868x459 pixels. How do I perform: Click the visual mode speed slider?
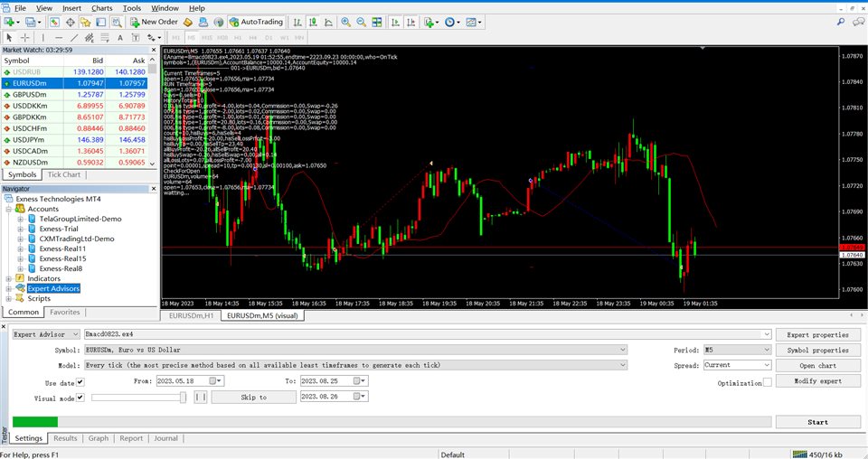(x=138, y=397)
